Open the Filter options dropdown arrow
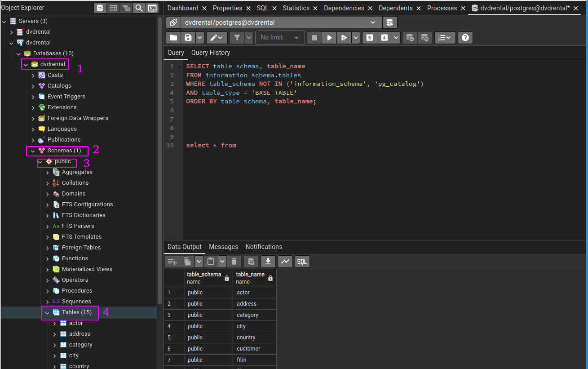 tap(249, 38)
